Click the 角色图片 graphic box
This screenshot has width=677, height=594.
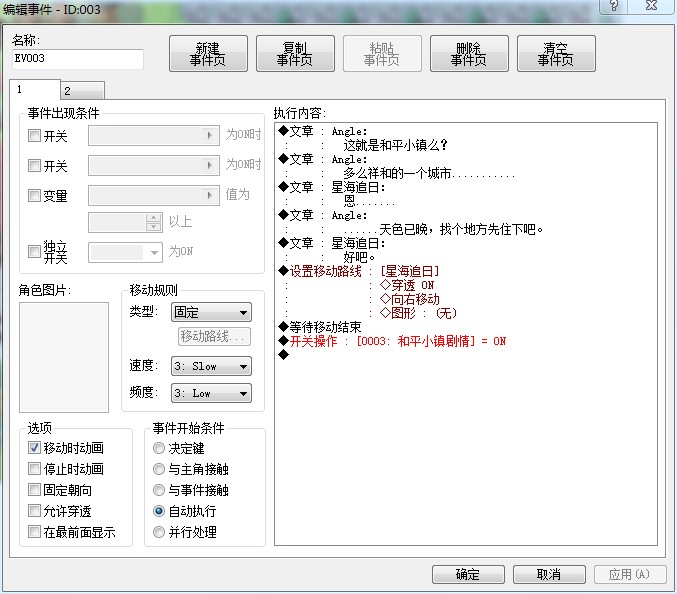(64, 357)
